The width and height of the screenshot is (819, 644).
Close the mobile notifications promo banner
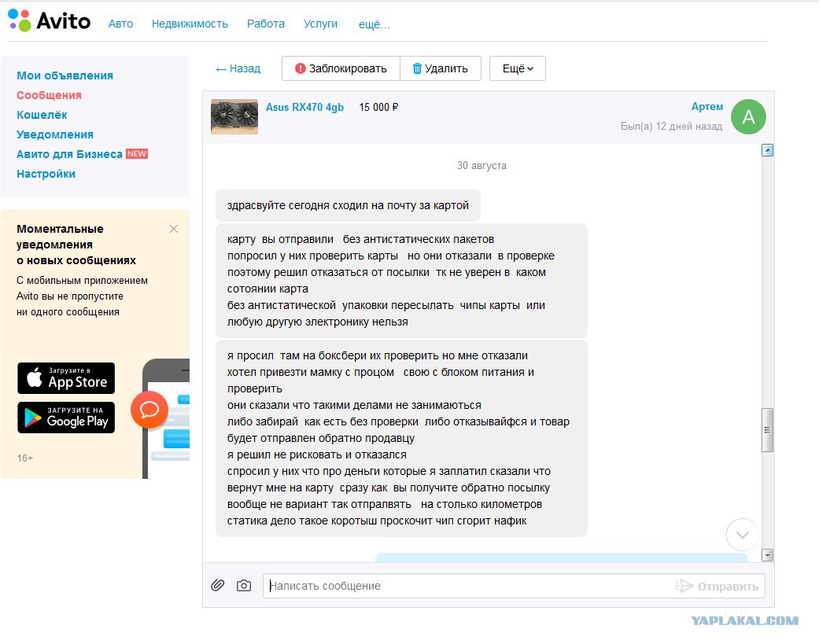[x=174, y=229]
